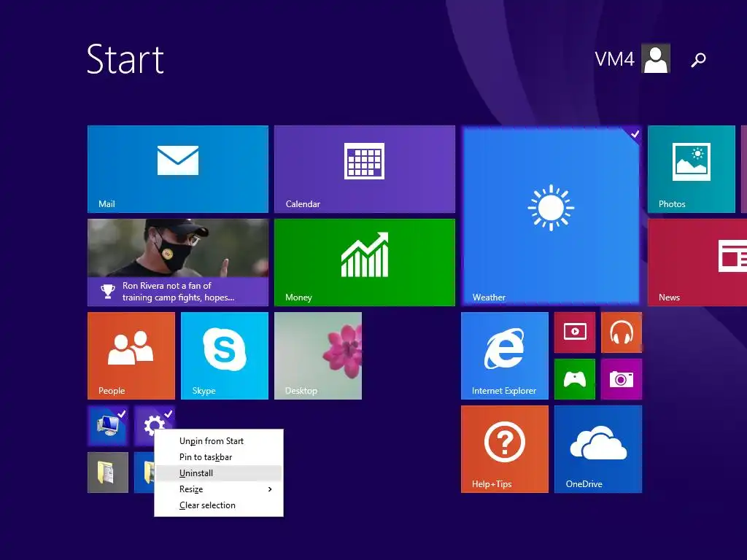Launch the Money app tile

[365, 262]
